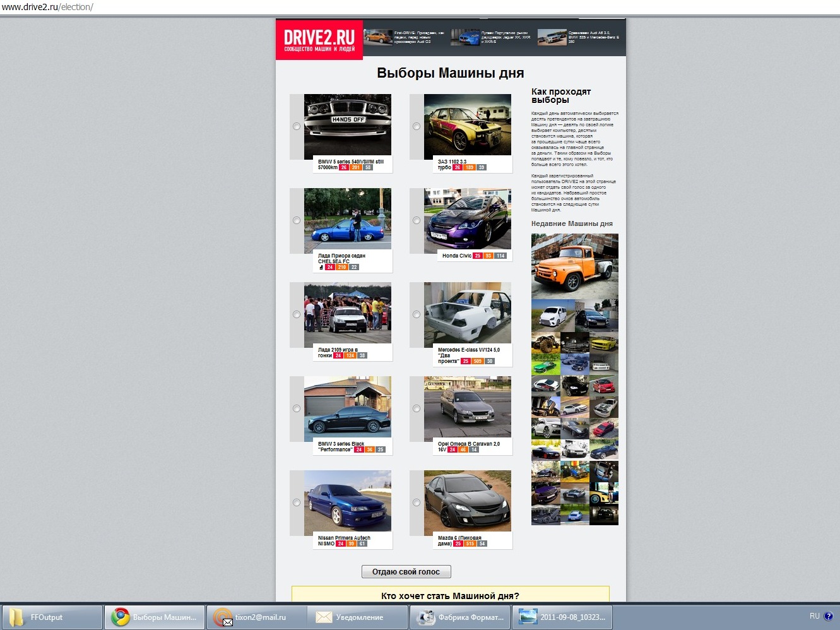This screenshot has width=840, height=630.
Task: Click the orange 509 badge on Mercedes W124
Action: 478,361
